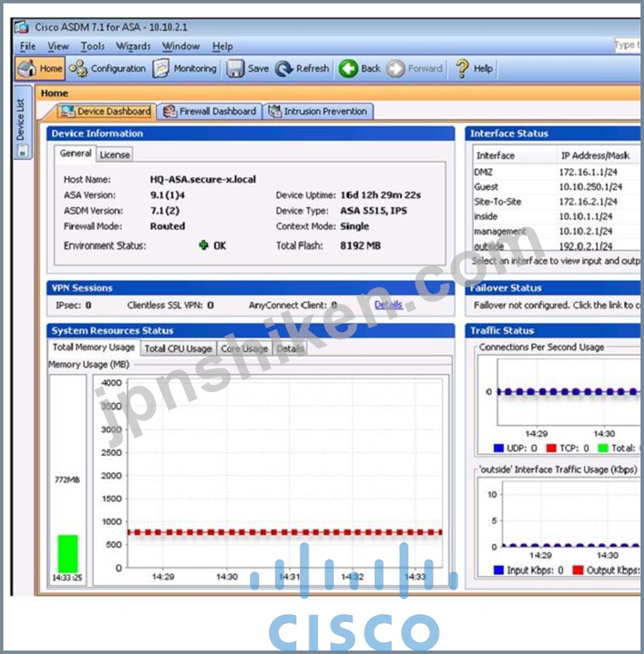Screen dimensions: 644x654
Task: Click the ASA Version value 9.1(1)4
Action: 168,195
